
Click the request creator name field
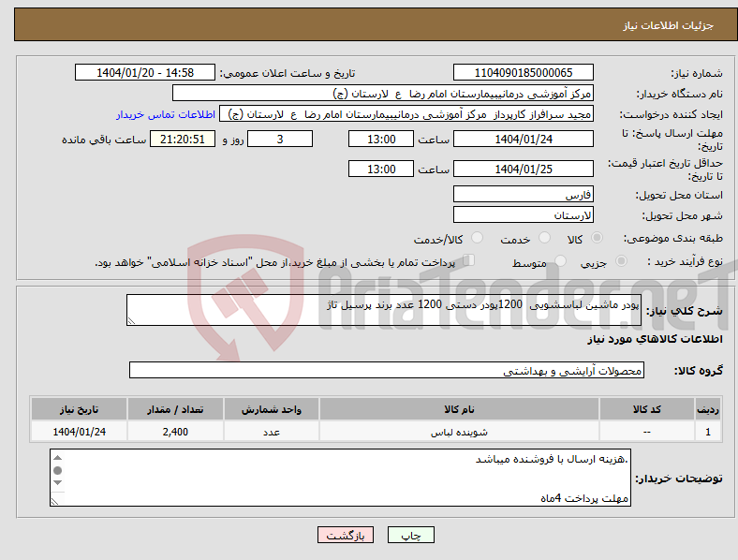coord(406,114)
